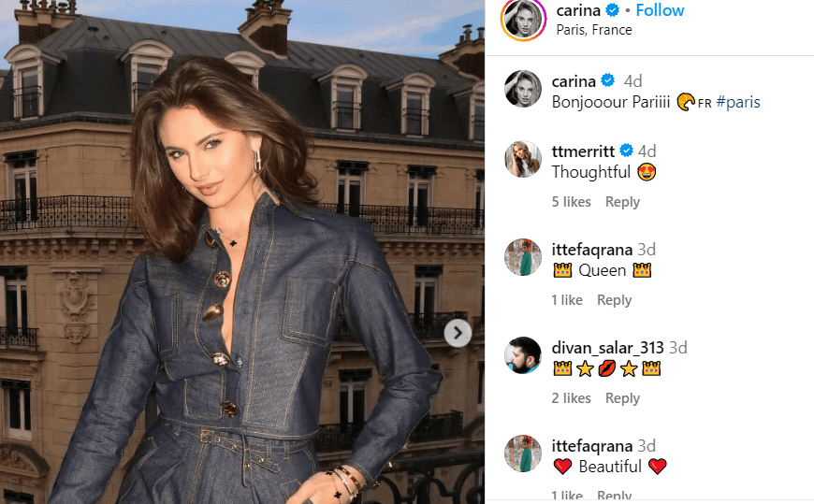Open the Paris, France location link

(x=594, y=30)
